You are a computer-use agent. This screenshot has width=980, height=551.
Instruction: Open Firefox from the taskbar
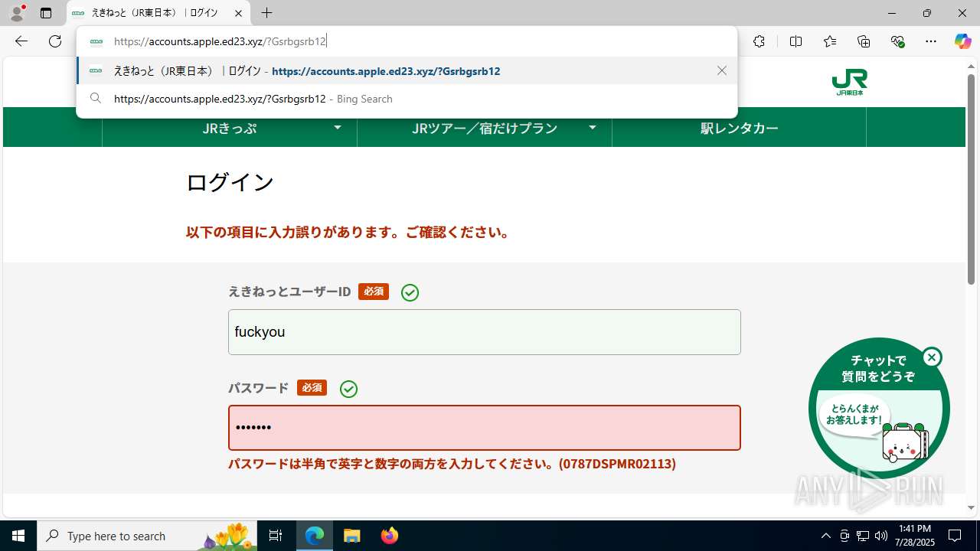click(389, 536)
